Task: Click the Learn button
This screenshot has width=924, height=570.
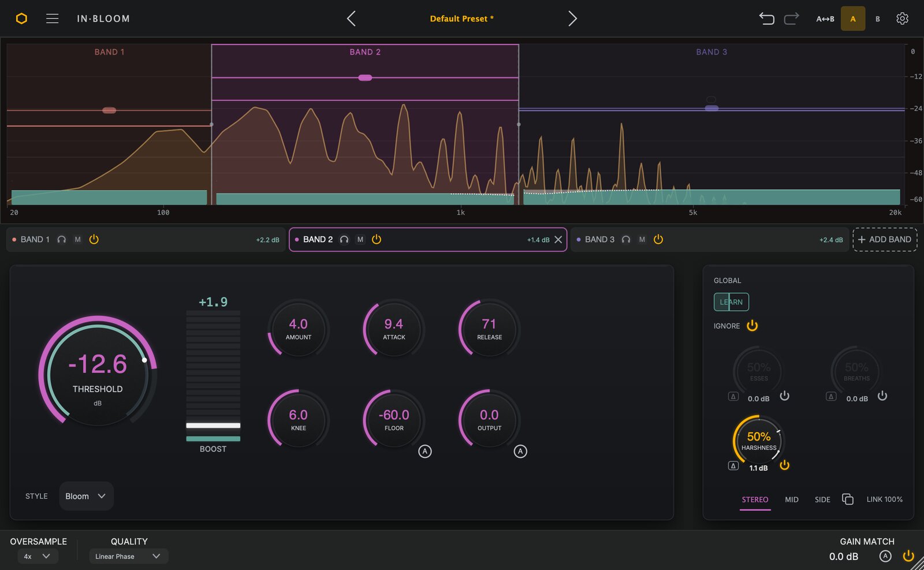Action: pos(731,302)
